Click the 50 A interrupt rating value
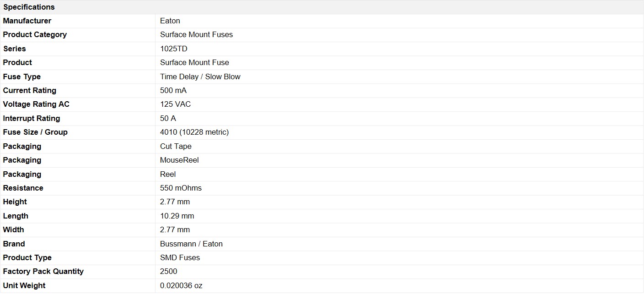 (x=168, y=118)
